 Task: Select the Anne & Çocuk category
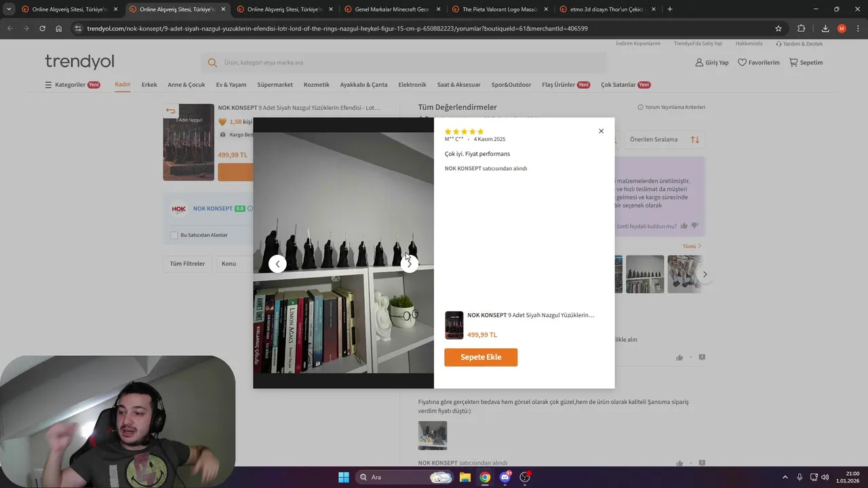click(x=186, y=85)
